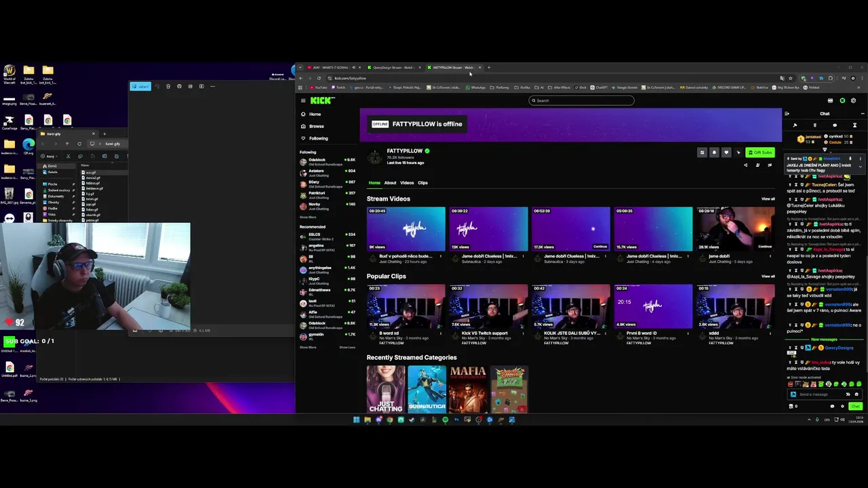Expand Show More under Following list

pyautogui.click(x=308, y=217)
